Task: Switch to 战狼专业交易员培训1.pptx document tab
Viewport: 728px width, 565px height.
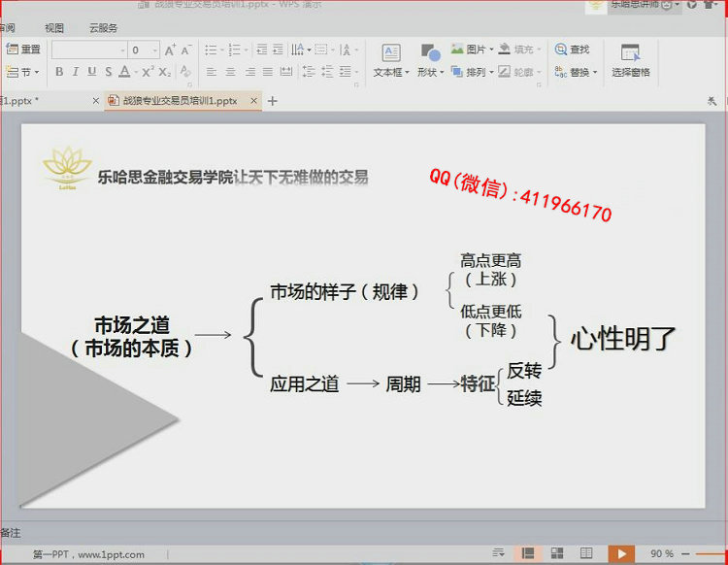Action: [180, 101]
